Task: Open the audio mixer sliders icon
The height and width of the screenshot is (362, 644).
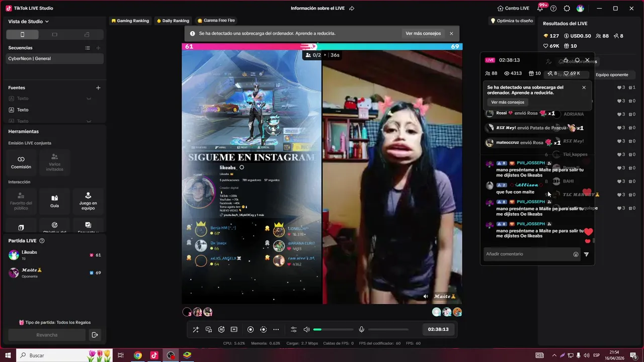Action: pos(294,329)
